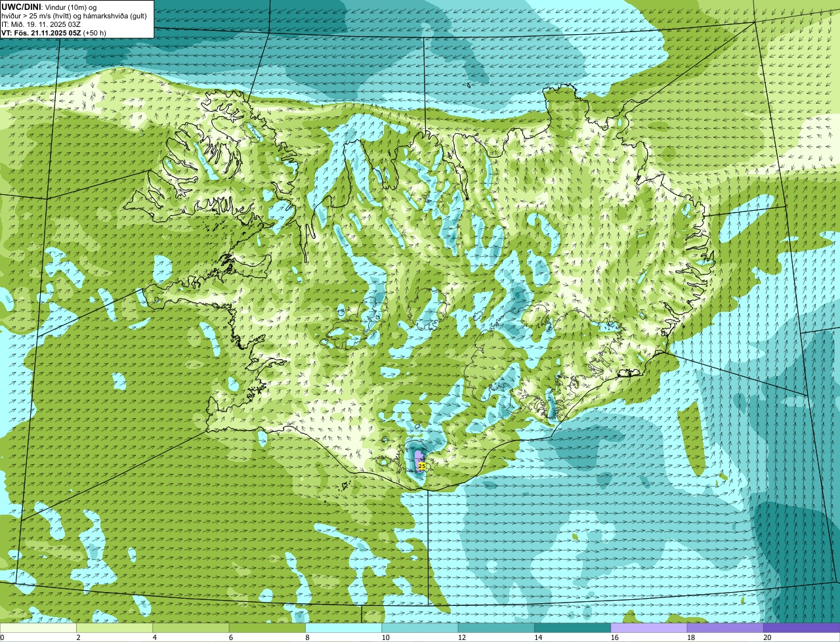Screen dimensions: 840x642
Task: Click the legend scale label "4"
Action: pyautogui.click(x=154, y=637)
